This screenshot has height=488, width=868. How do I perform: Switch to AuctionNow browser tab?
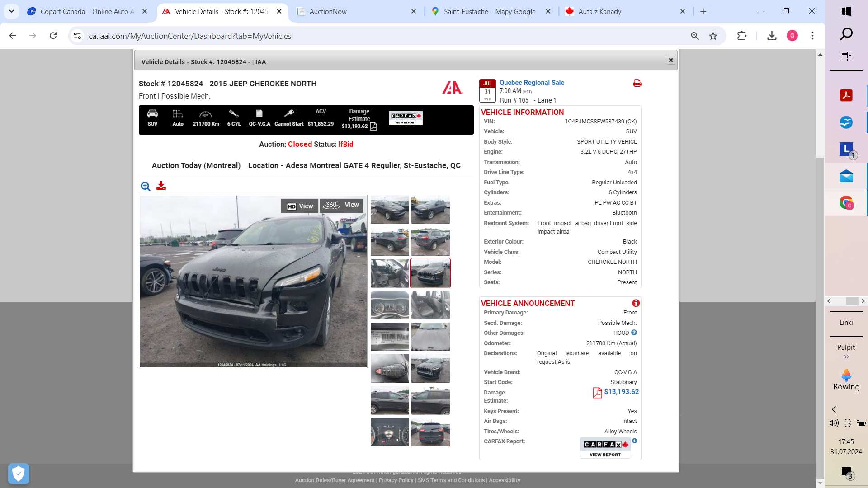point(356,12)
